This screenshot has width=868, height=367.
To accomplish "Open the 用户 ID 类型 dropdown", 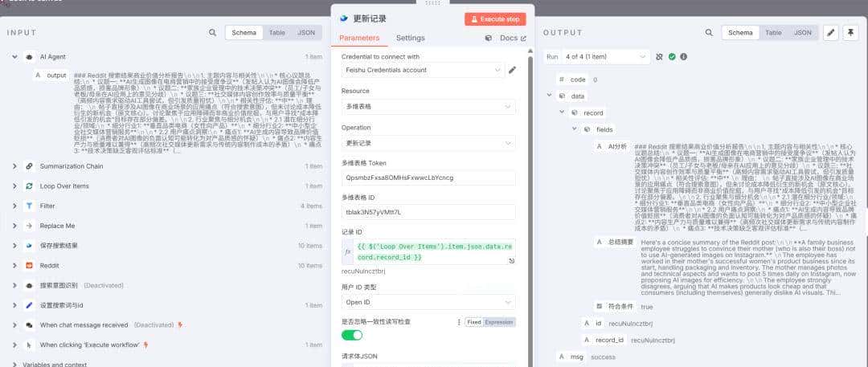I will (x=428, y=302).
